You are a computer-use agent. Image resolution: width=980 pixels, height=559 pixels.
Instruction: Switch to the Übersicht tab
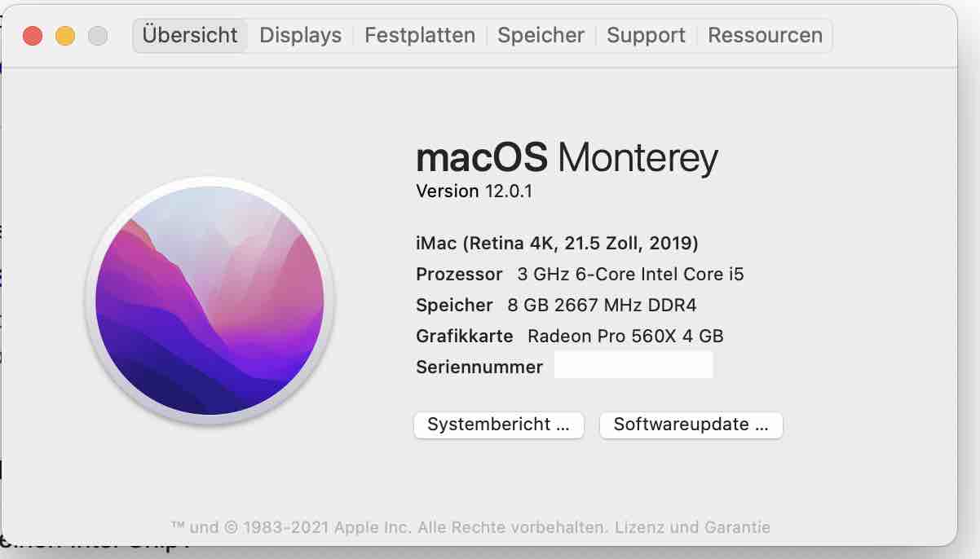point(190,36)
